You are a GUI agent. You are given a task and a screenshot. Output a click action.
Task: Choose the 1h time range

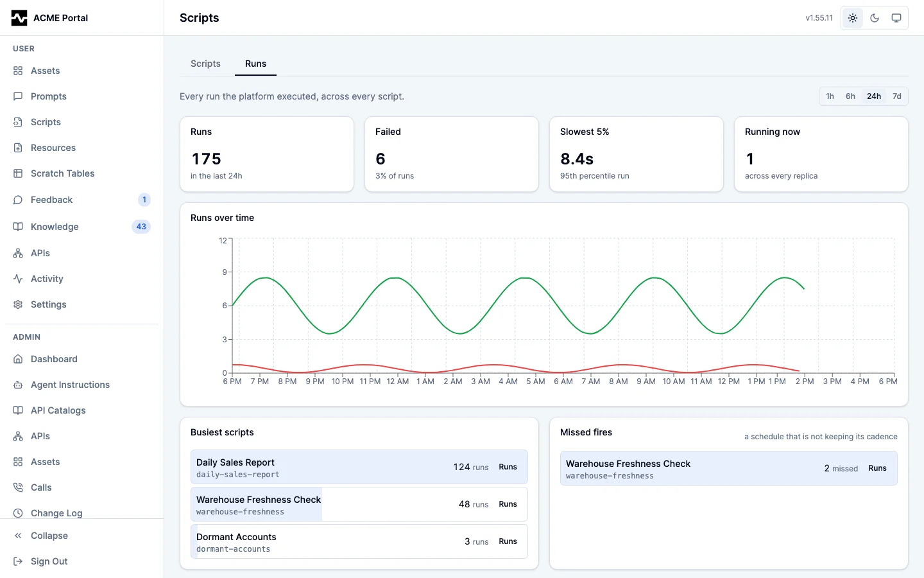click(x=830, y=96)
